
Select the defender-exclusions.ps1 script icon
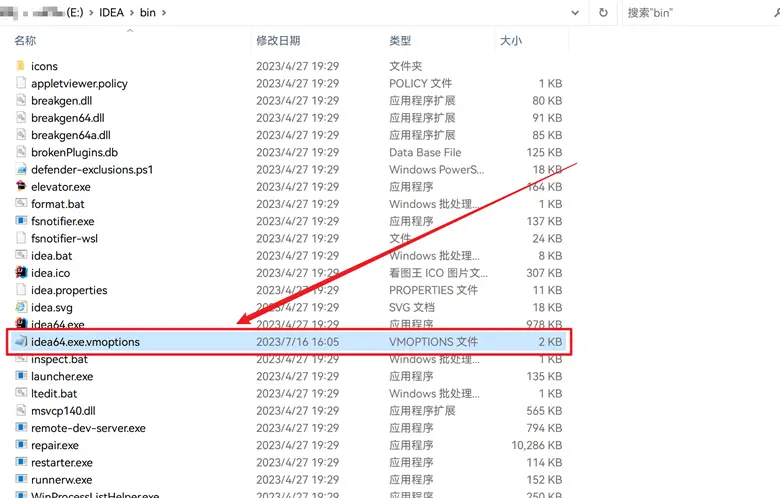(x=22, y=170)
